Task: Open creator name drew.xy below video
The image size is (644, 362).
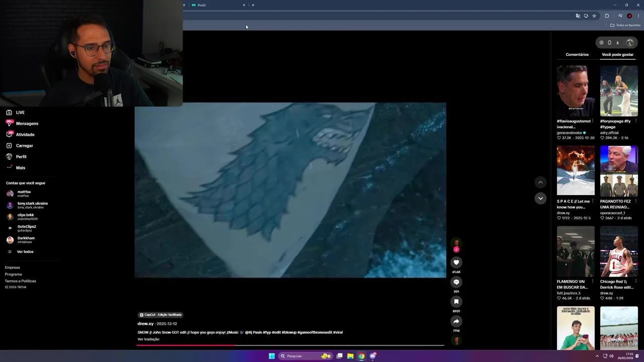Action: (x=145, y=324)
